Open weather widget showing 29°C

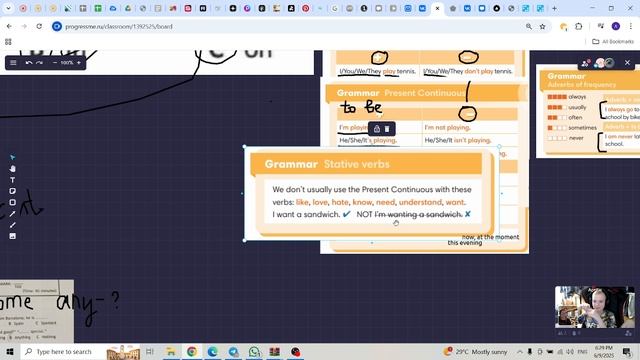[476, 351]
